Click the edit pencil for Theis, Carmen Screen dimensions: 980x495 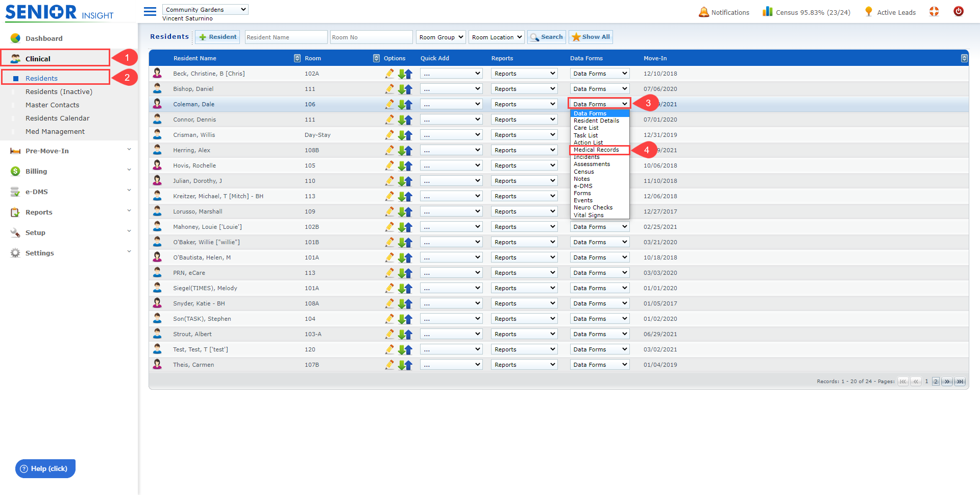point(390,365)
